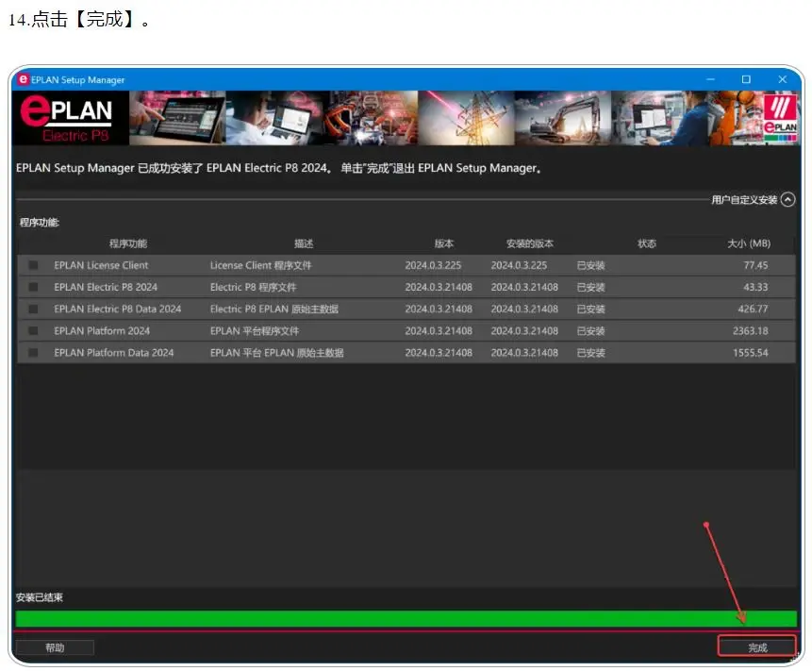Click description 'EPLAN 平台 EPLAN 原始主数据'
The width and height of the screenshot is (812, 671).
pyautogui.click(x=276, y=352)
